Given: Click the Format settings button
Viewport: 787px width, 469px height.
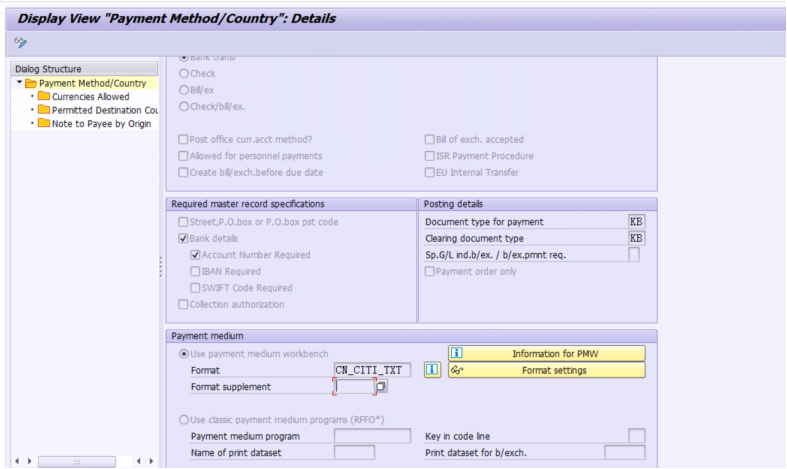Looking at the screenshot, I should pos(547,370).
